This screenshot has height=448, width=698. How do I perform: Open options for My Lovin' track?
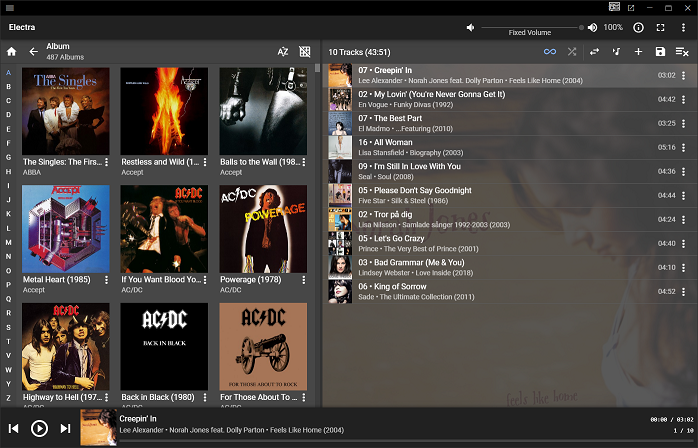[x=683, y=99]
